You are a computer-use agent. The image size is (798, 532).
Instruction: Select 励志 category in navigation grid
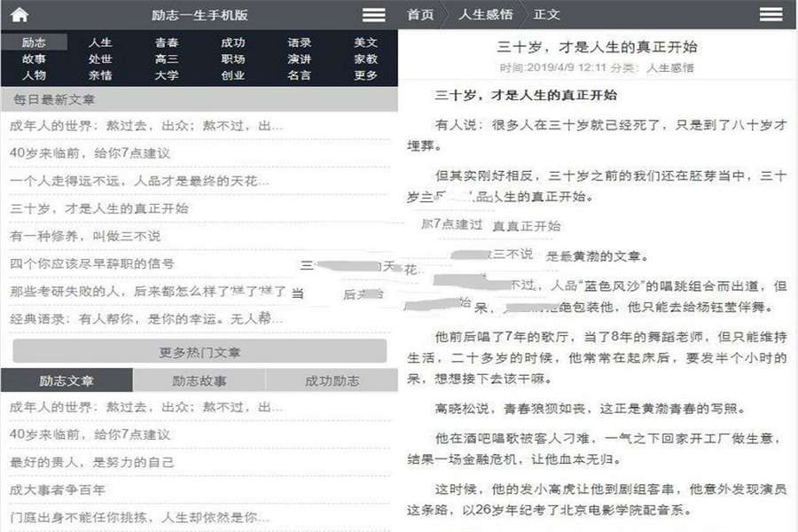click(34, 43)
